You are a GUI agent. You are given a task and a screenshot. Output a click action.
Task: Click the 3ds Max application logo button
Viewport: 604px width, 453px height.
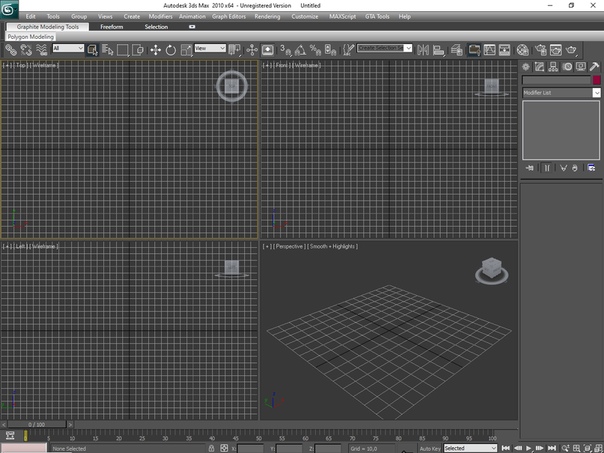point(9,10)
